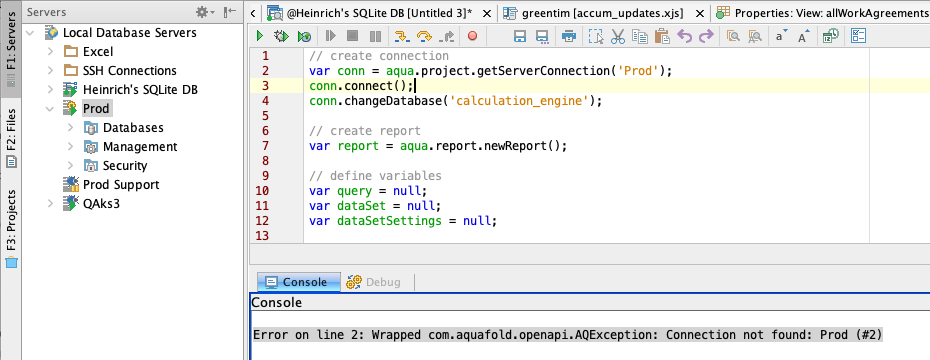Click the gray resume/continue toolbar icon

(330, 37)
